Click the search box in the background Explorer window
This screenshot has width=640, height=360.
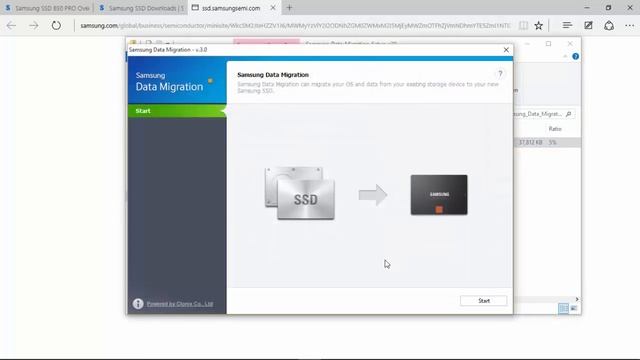[x=543, y=114]
